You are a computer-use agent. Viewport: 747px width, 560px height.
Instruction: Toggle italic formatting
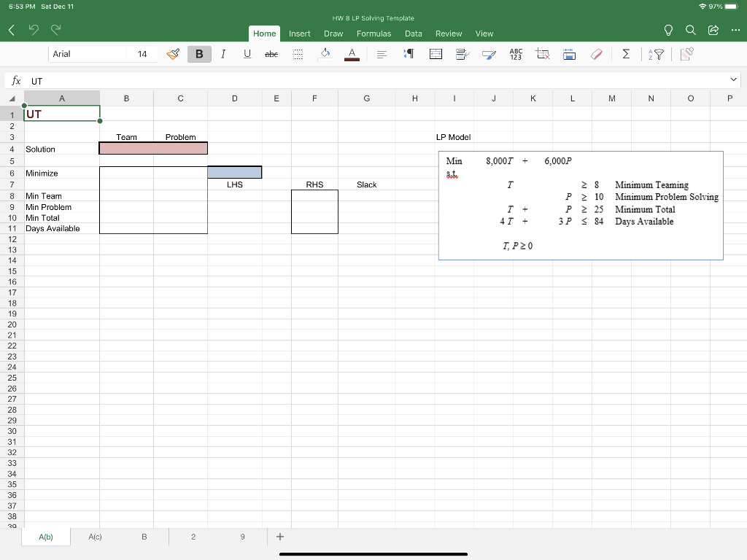[x=223, y=54]
